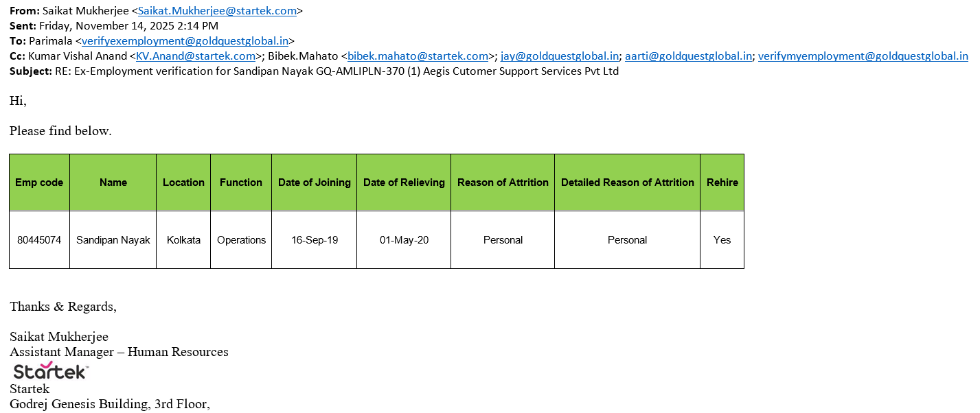Select the 'Name' column header
Viewport: 980px width, 413px height.
pyautogui.click(x=113, y=182)
